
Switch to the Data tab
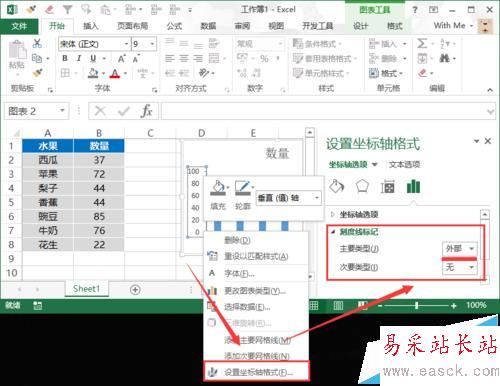(x=208, y=26)
